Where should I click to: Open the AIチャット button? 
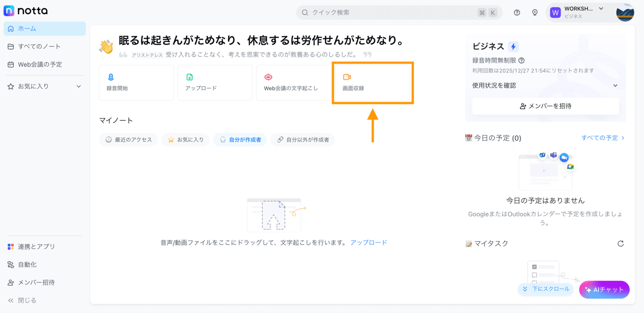point(605,290)
